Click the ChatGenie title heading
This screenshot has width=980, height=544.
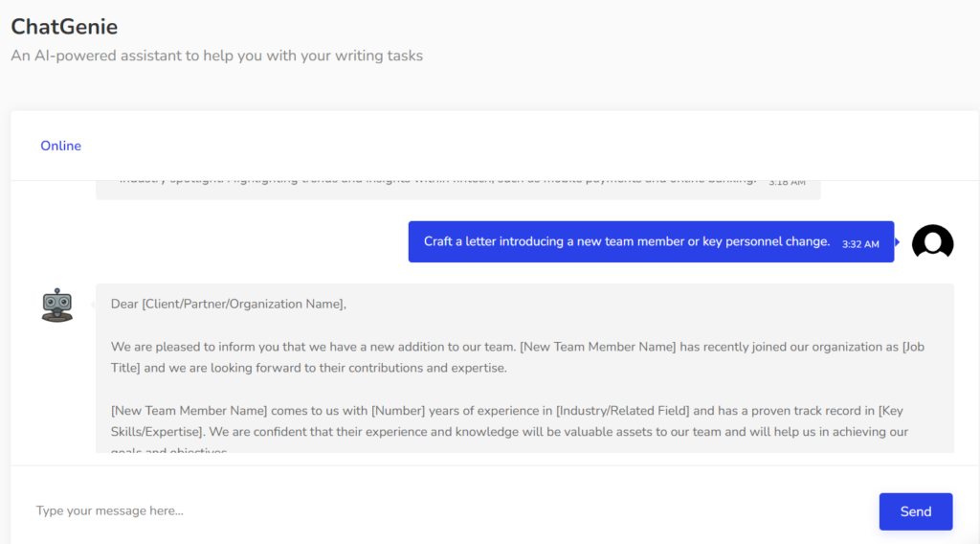(x=64, y=26)
